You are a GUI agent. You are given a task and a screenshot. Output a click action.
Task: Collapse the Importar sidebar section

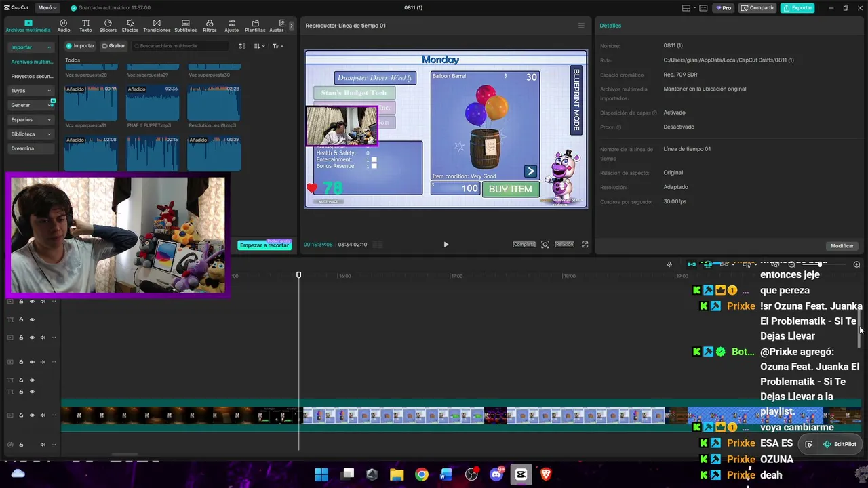coord(31,47)
